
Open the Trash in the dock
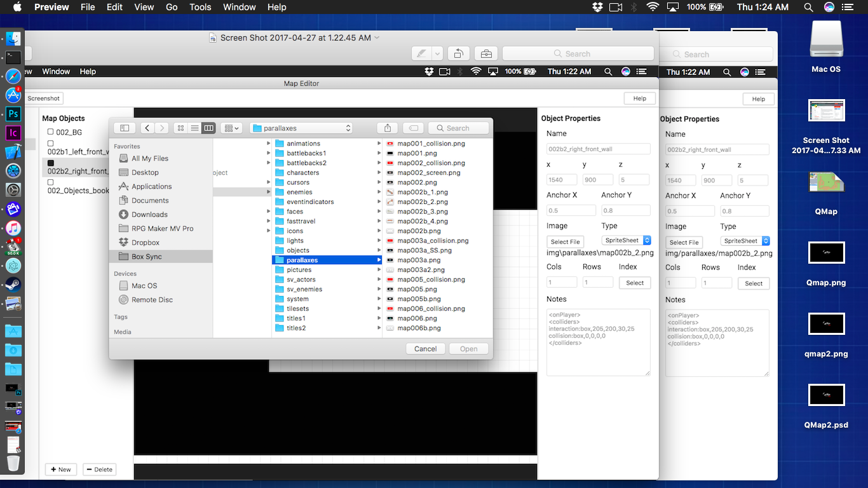tap(13, 463)
